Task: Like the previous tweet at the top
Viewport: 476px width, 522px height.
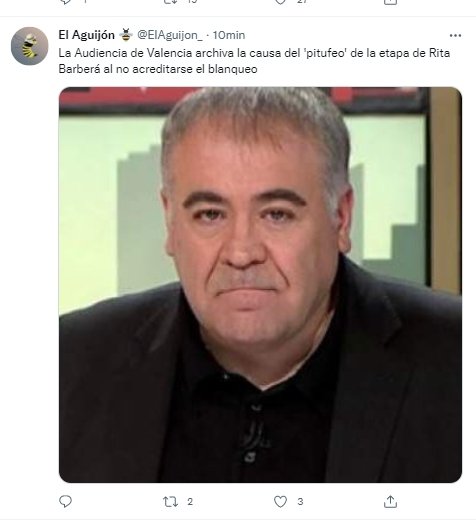Action: click(280, 2)
